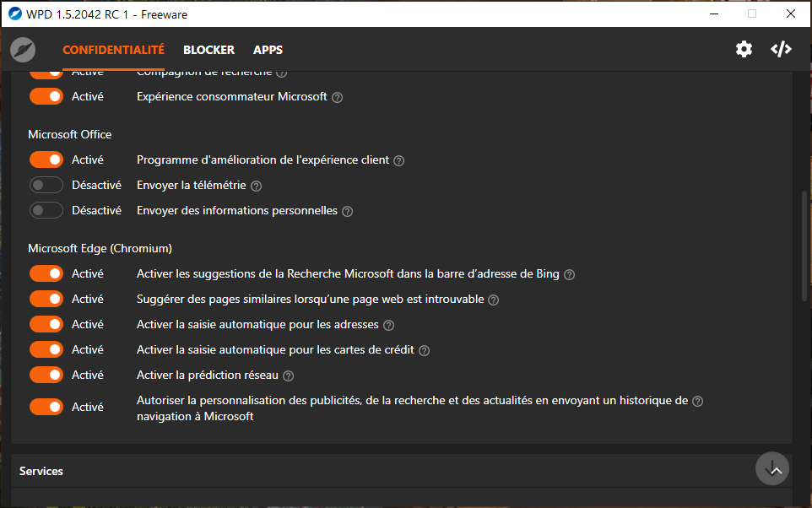This screenshot has width=812, height=508.
Task: Click help icon for Envoyer des informations personnelles
Action: 347,211
